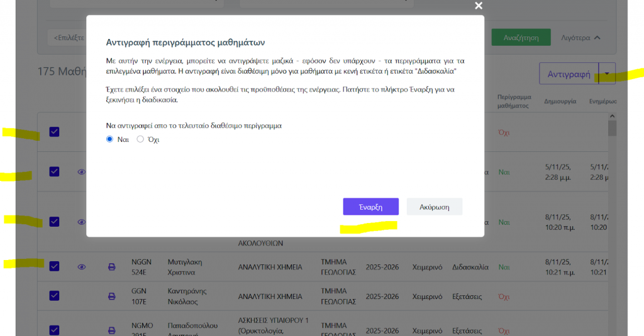Toggle checkbox for NGMO Παπαδοπούλου row

pos(54,330)
